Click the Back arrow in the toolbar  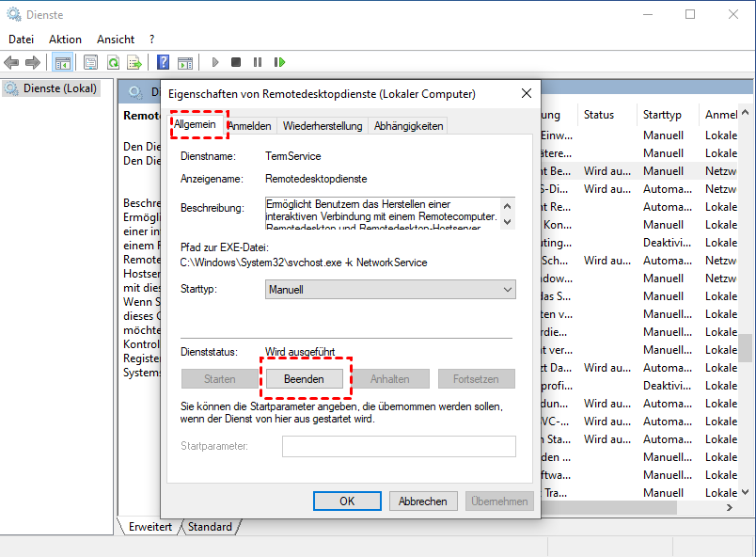click(x=11, y=62)
